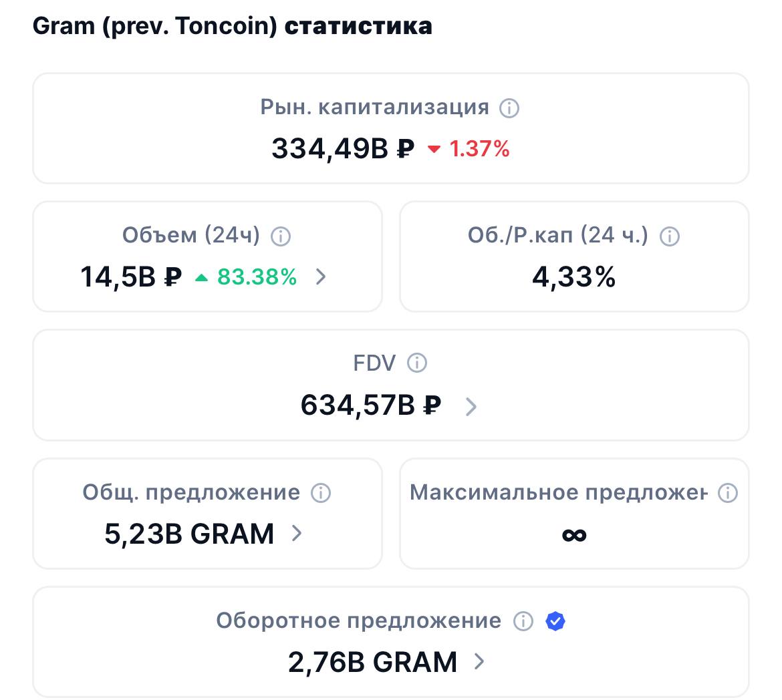This screenshot has height=700, width=782.
Task: Open info icon next to Рын. капитализация
Action: click(x=509, y=108)
